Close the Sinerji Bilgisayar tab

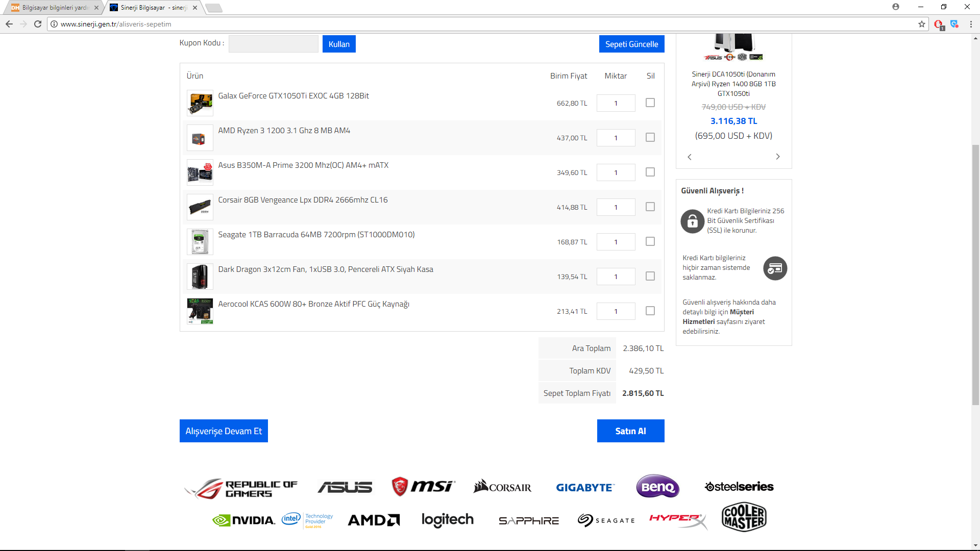click(x=195, y=8)
